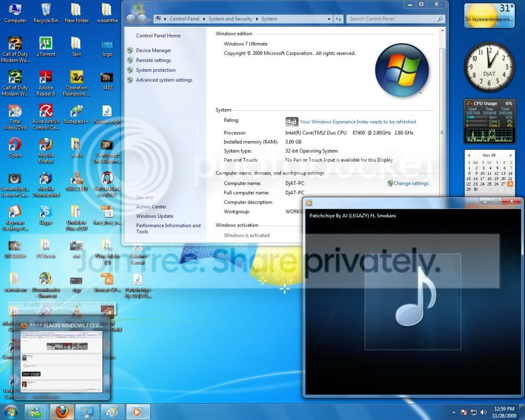Select the wasantha folder icon
The image size is (525, 420).
coord(107,13)
